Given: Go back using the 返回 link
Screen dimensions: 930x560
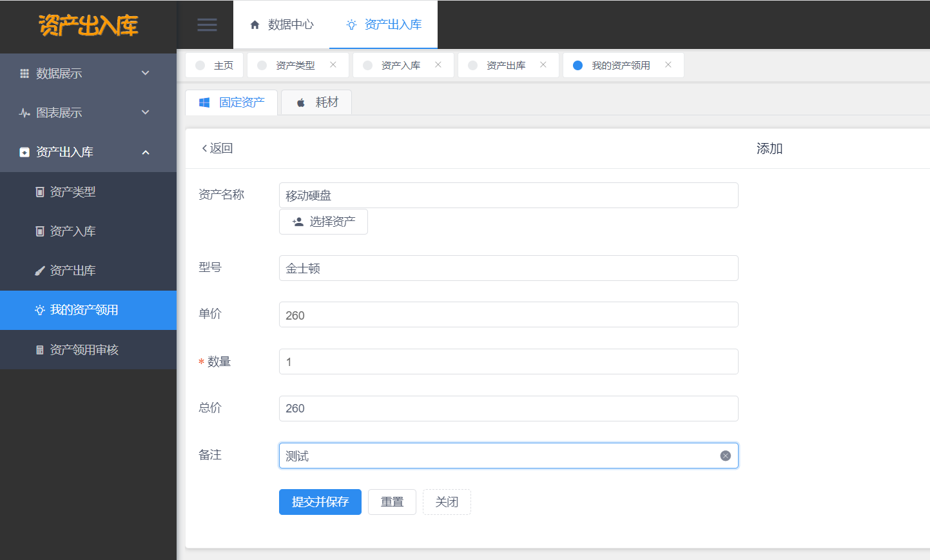Looking at the screenshot, I should 217,148.
